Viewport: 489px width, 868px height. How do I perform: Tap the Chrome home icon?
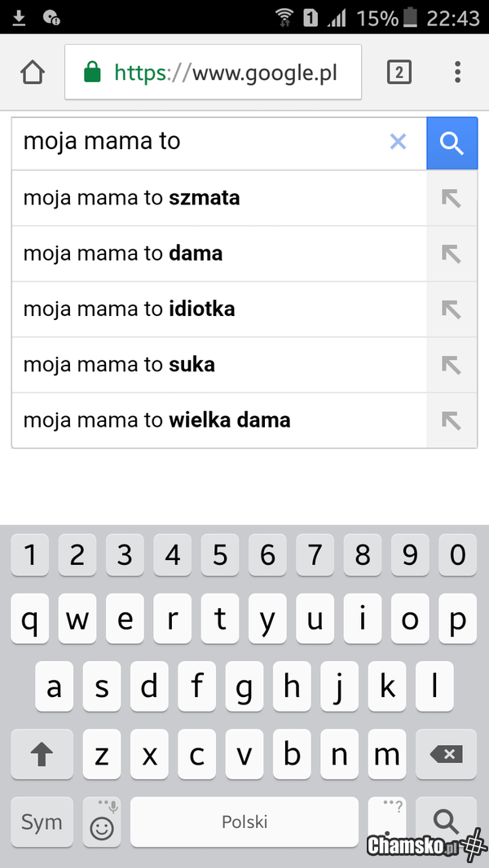coord(32,72)
